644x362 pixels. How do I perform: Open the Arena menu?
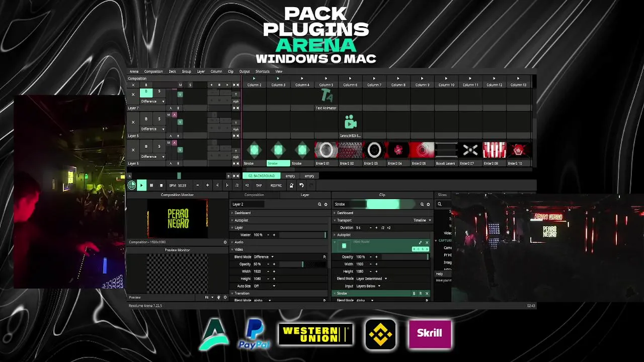tap(134, 71)
